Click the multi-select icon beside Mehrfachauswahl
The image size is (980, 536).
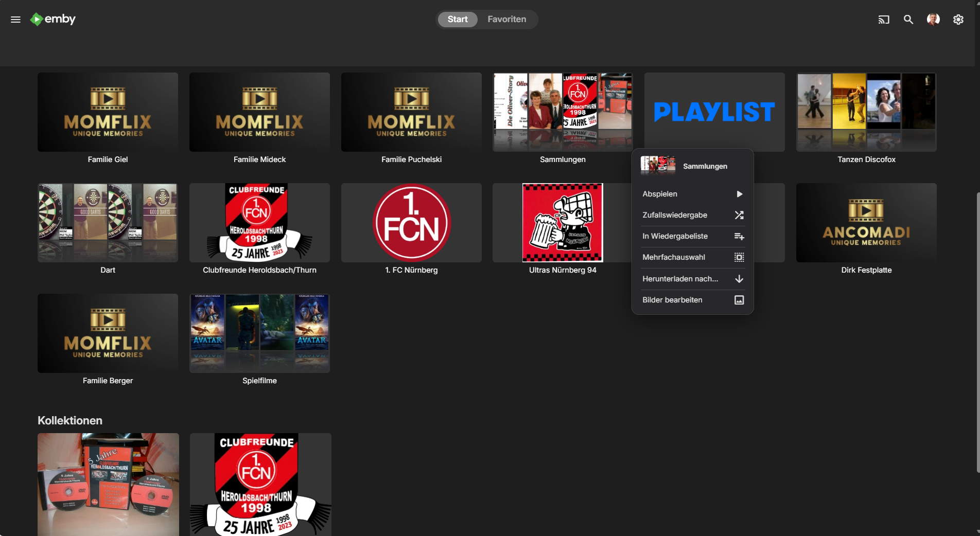click(x=739, y=257)
